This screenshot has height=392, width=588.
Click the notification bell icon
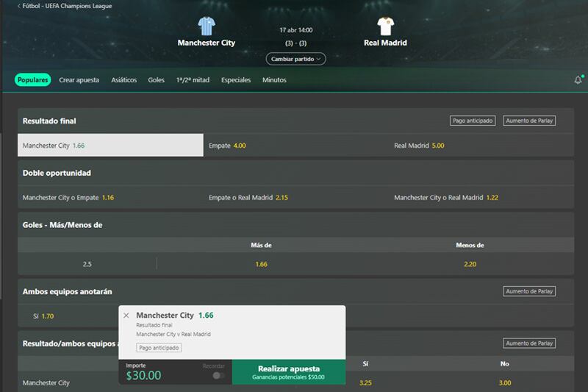coord(578,79)
